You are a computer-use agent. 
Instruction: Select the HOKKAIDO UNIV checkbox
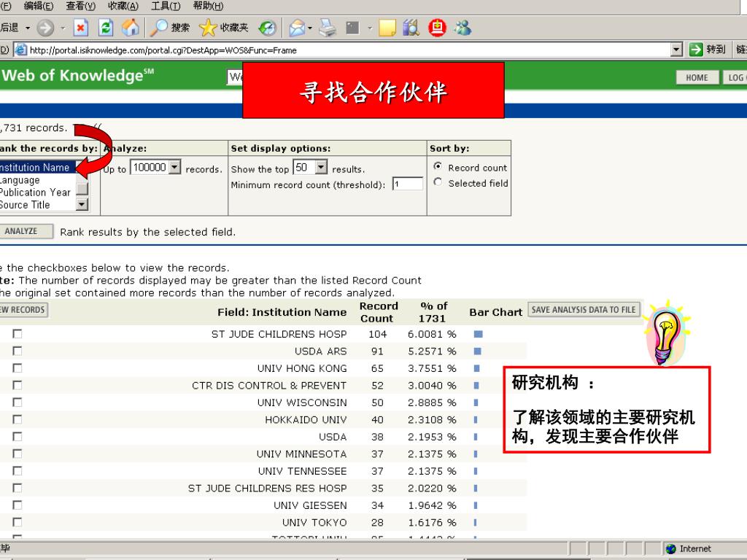(x=18, y=419)
